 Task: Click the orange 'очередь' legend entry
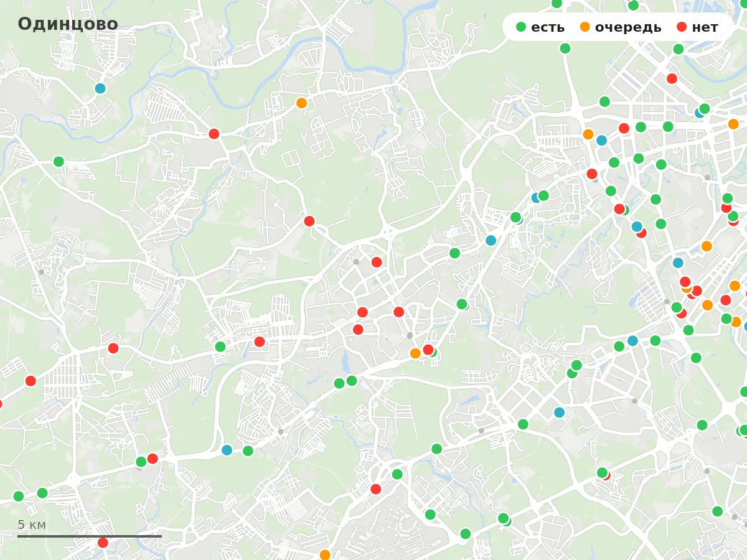621,27
